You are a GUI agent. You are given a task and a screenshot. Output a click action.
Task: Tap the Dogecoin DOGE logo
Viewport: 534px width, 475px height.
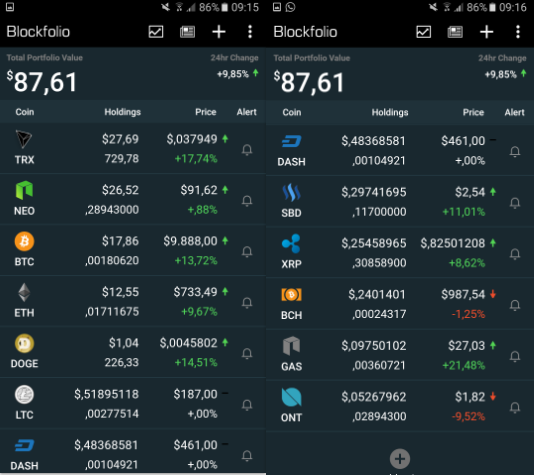point(24,343)
